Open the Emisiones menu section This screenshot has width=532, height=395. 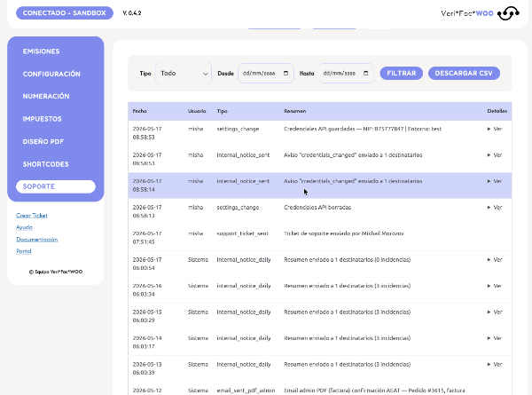point(41,51)
